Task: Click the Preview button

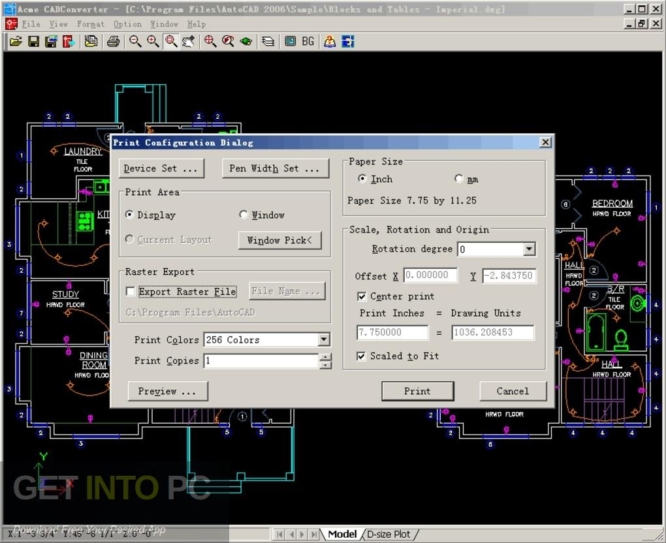Action: pos(168,391)
